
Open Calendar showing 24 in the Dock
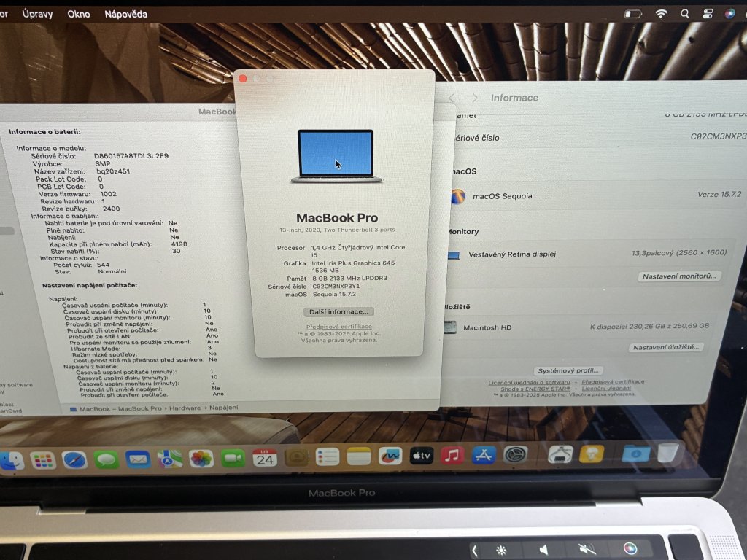pos(264,458)
